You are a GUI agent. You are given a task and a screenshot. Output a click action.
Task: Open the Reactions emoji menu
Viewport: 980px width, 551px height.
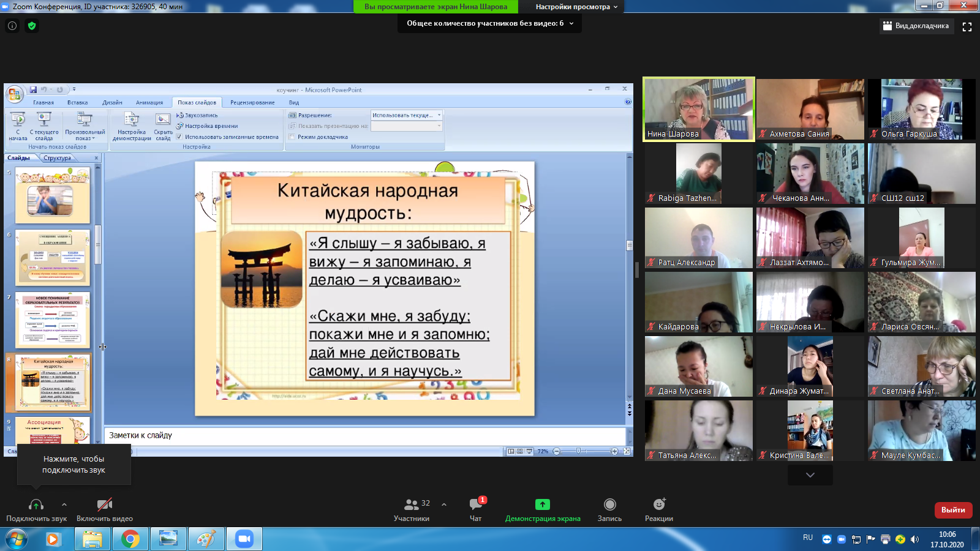[658, 504]
